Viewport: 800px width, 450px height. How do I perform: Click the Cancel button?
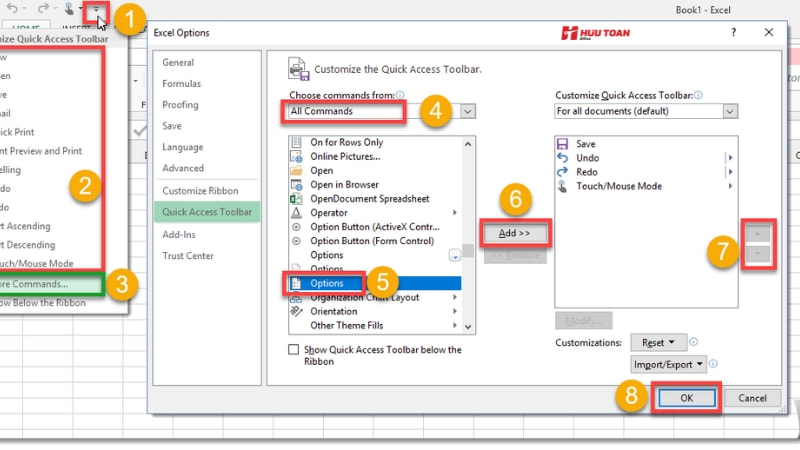[752, 398]
